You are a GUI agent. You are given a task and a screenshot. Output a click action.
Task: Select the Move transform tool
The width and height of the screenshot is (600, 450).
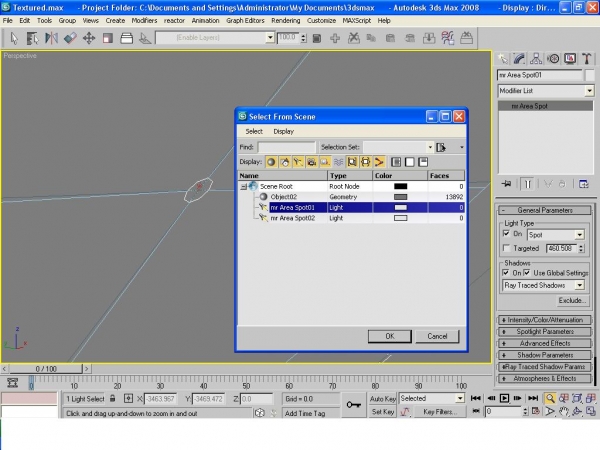[89, 38]
